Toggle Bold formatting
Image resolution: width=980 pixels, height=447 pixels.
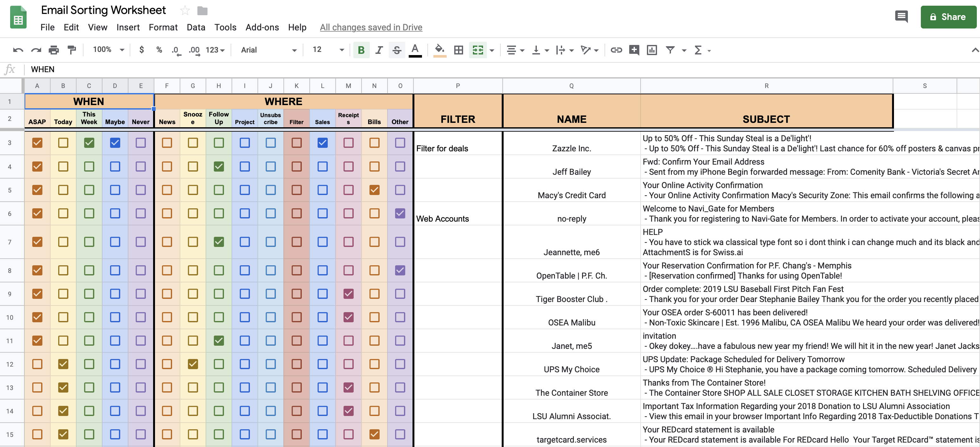362,50
